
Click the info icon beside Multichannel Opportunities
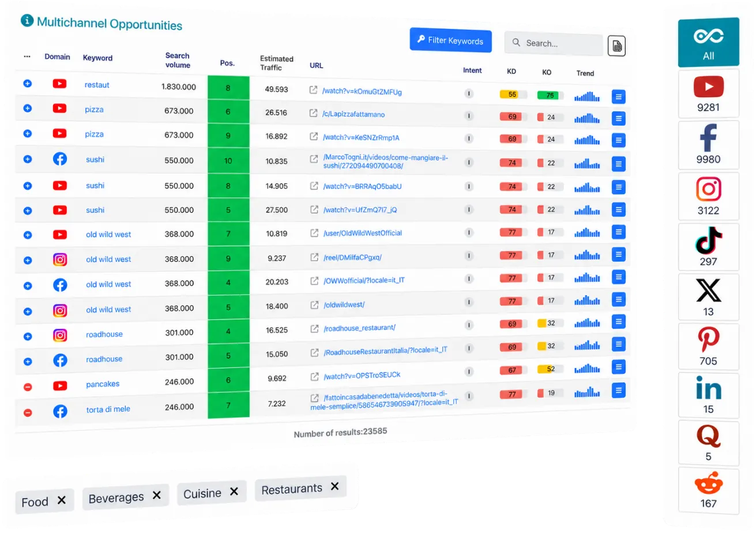[x=27, y=21]
